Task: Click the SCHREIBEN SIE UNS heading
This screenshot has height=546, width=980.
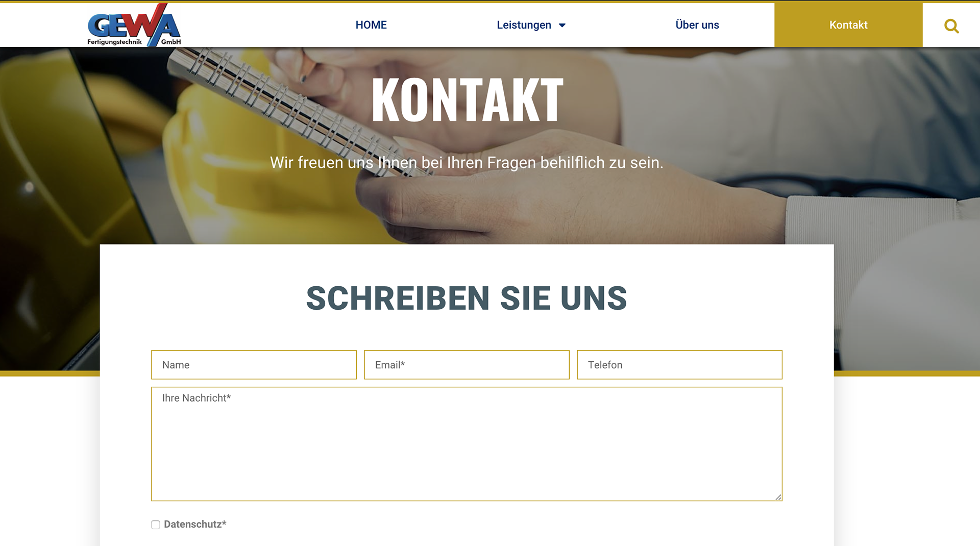Action: [x=467, y=299]
